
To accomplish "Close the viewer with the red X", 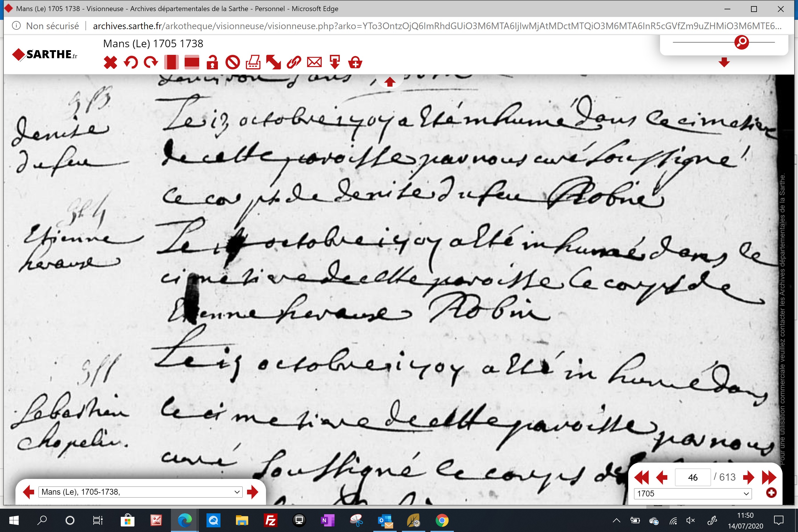I will 110,62.
